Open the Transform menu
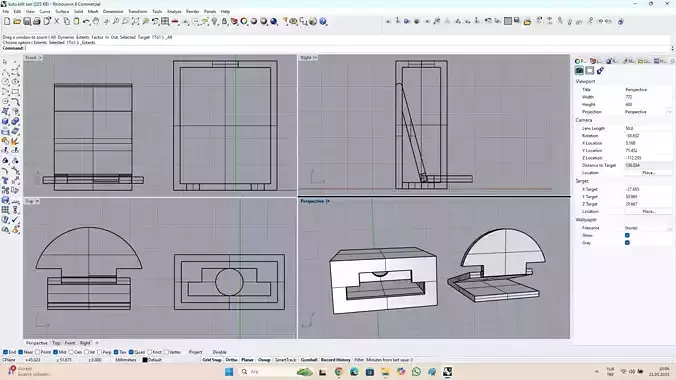Image resolution: width=676 pixels, height=380 pixels. point(138,12)
